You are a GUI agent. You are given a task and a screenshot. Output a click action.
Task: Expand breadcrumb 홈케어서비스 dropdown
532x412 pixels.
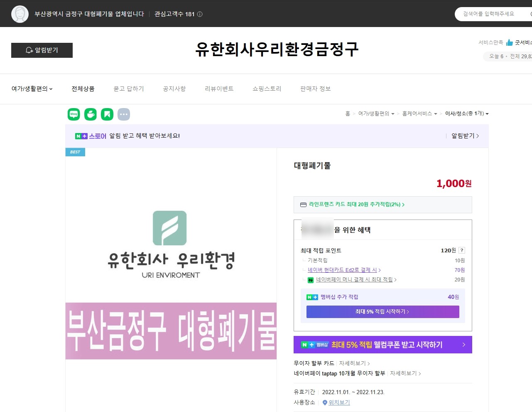419,113
